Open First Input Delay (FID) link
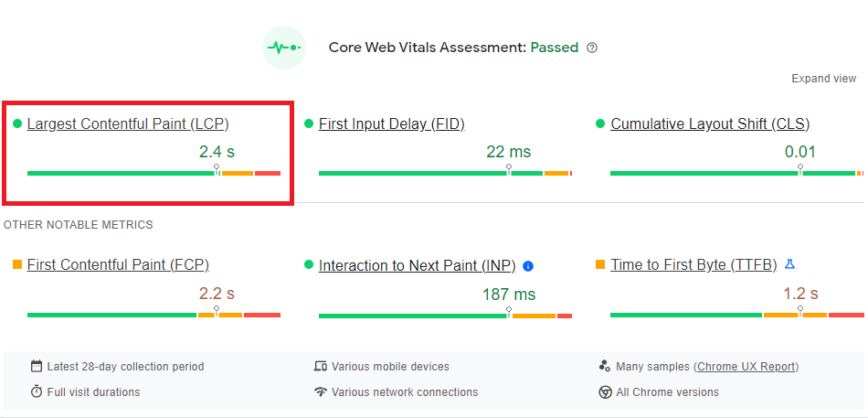The height and width of the screenshot is (418, 868). pos(391,124)
